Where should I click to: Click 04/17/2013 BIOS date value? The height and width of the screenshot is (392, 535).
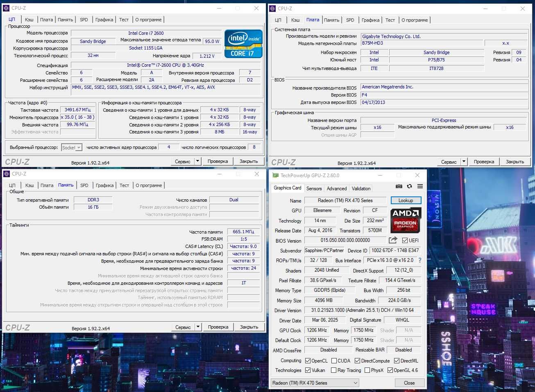444,102
